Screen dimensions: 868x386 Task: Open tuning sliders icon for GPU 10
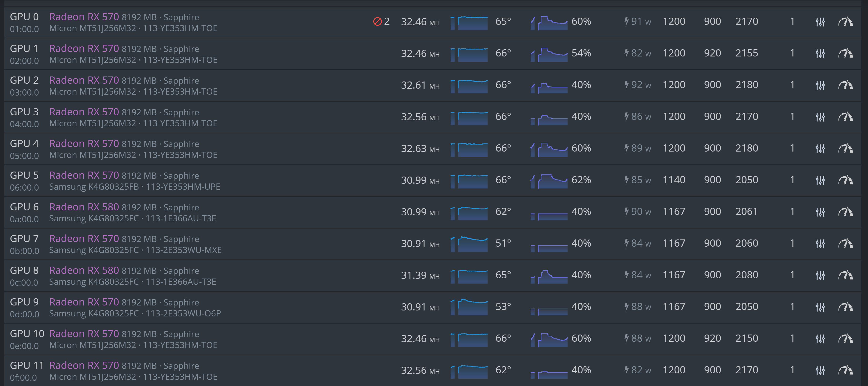(820, 339)
